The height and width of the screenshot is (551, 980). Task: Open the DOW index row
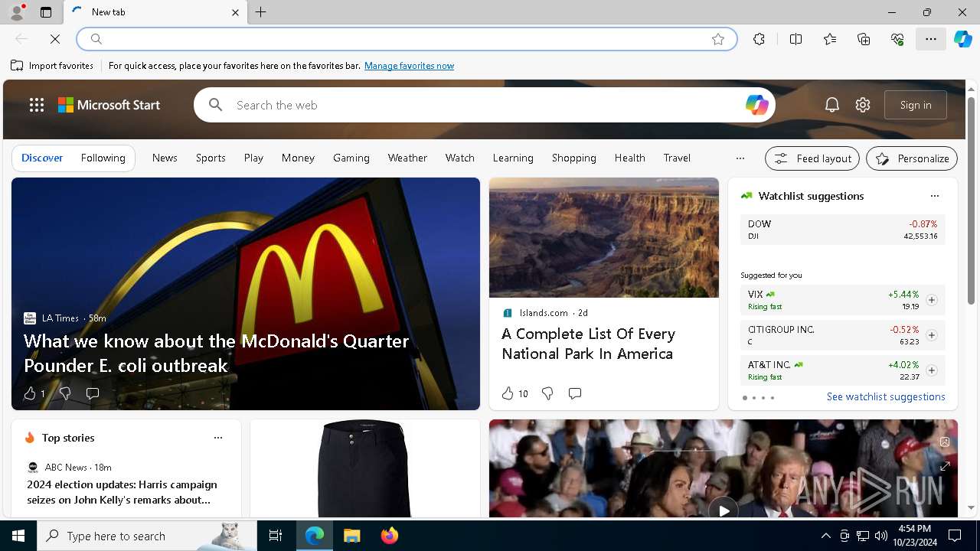click(842, 230)
